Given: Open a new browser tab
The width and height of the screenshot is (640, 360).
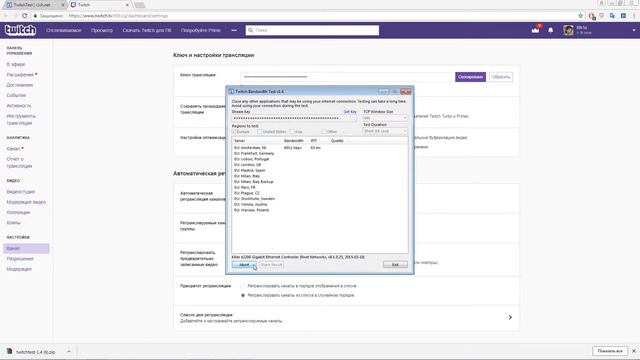Looking at the screenshot, I should [x=140, y=5].
